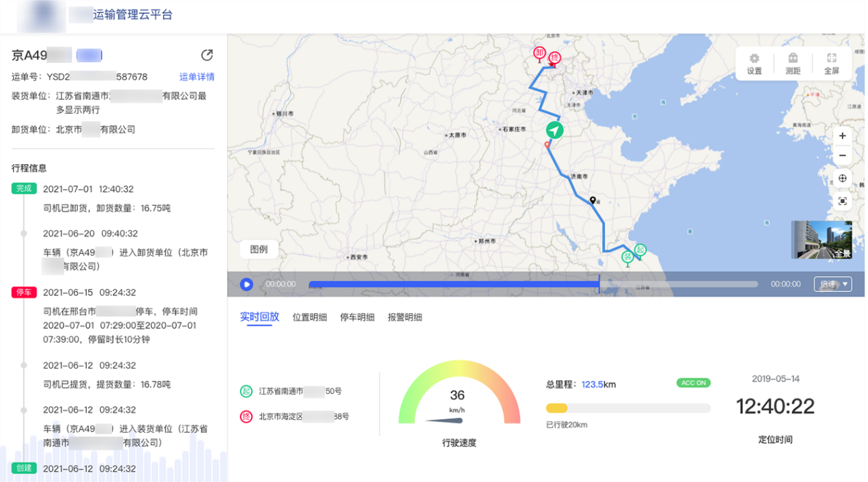Click the share/export icon beside plate number

(x=206, y=55)
